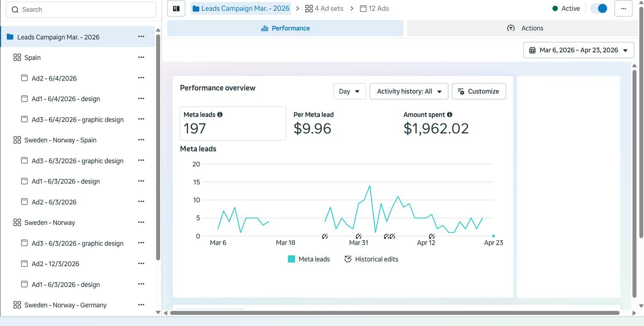Select Leads Campaign Mar. - 2026 breadcrumb

[241, 9]
